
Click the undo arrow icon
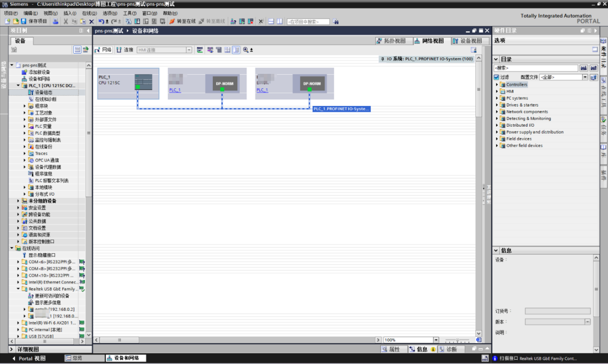[101, 22]
